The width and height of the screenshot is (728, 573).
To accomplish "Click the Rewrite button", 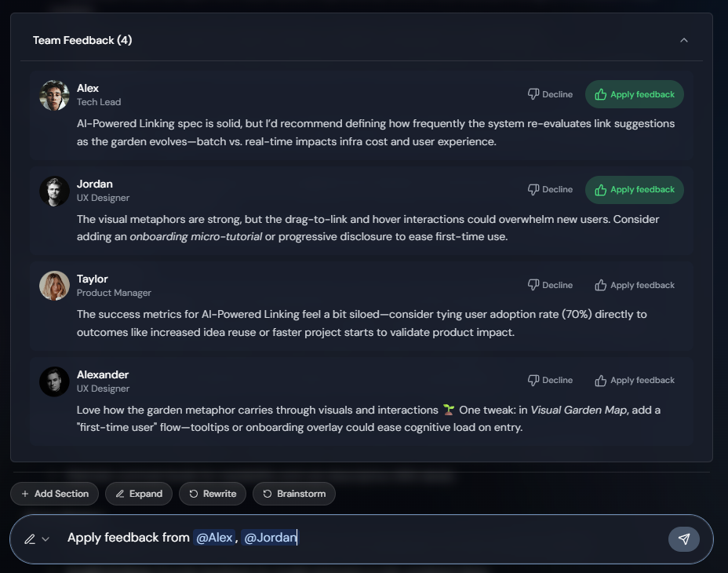I will click(213, 494).
